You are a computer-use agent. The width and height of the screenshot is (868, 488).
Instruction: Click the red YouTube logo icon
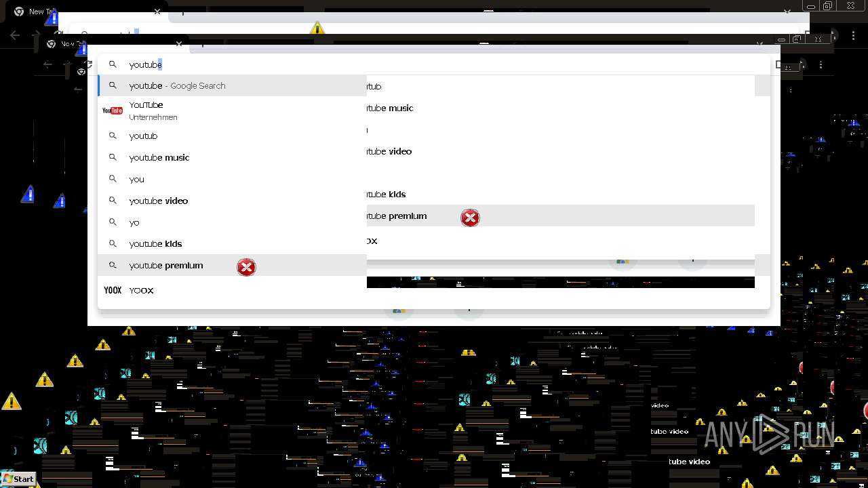point(113,110)
